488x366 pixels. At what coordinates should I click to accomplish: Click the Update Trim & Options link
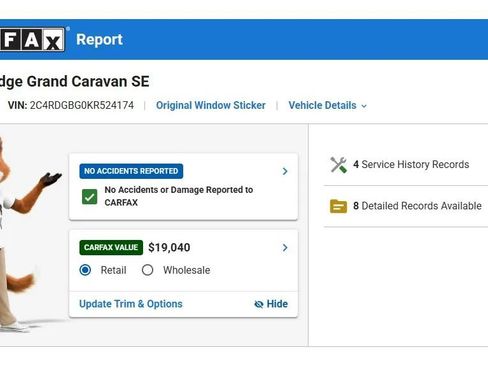pos(131,304)
